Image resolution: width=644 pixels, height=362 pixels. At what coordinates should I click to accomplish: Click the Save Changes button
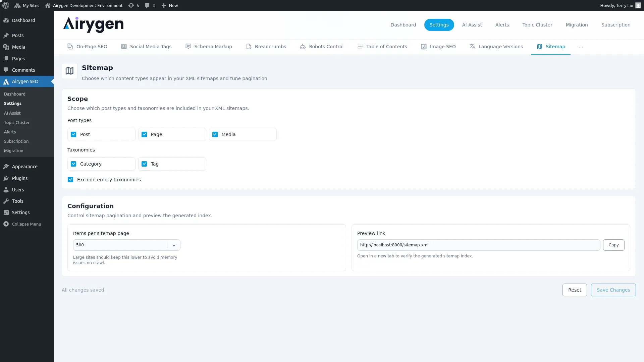point(613,290)
